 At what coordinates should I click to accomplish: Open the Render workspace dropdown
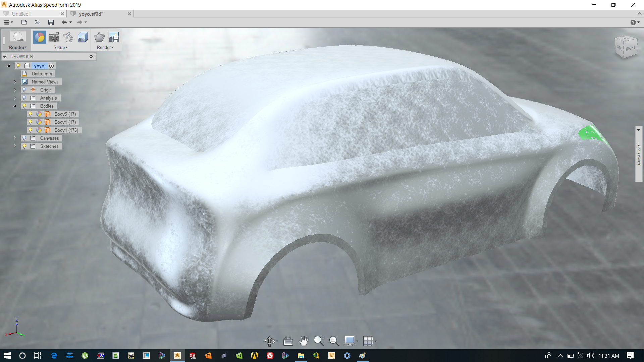(x=18, y=47)
